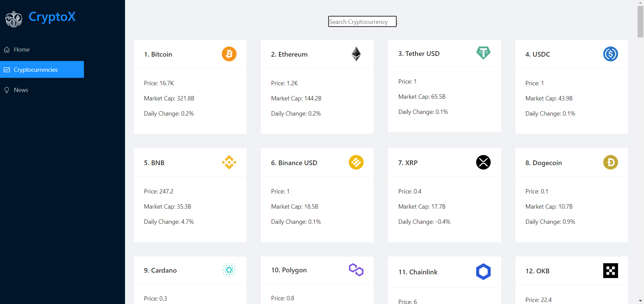Click the page vertical scrollbar thumb
Screen dimensions: 644x304
[640, 22]
